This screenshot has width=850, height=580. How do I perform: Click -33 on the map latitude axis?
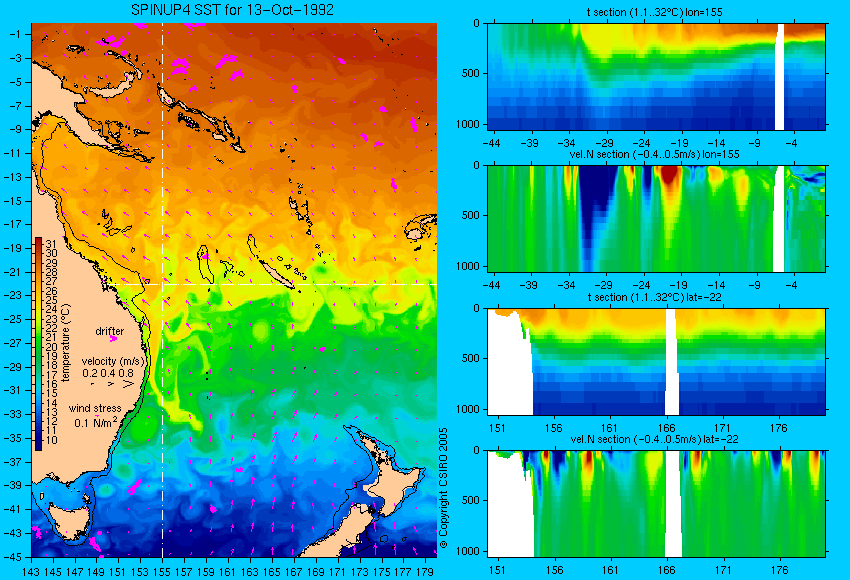pos(11,414)
